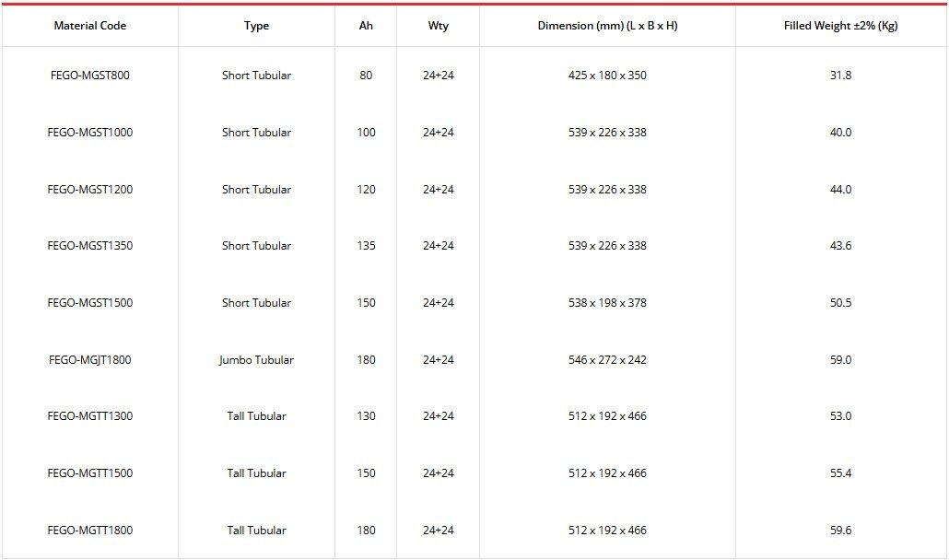
Task: Select the 31.8 filled weight value
Action: tap(840, 76)
